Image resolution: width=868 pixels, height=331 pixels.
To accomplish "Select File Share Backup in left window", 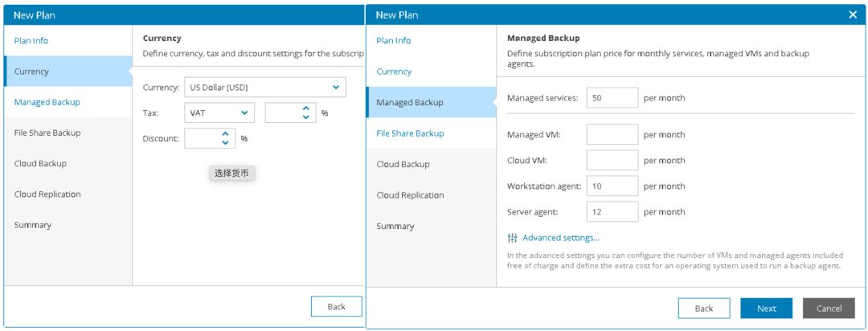I will click(x=47, y=133).
